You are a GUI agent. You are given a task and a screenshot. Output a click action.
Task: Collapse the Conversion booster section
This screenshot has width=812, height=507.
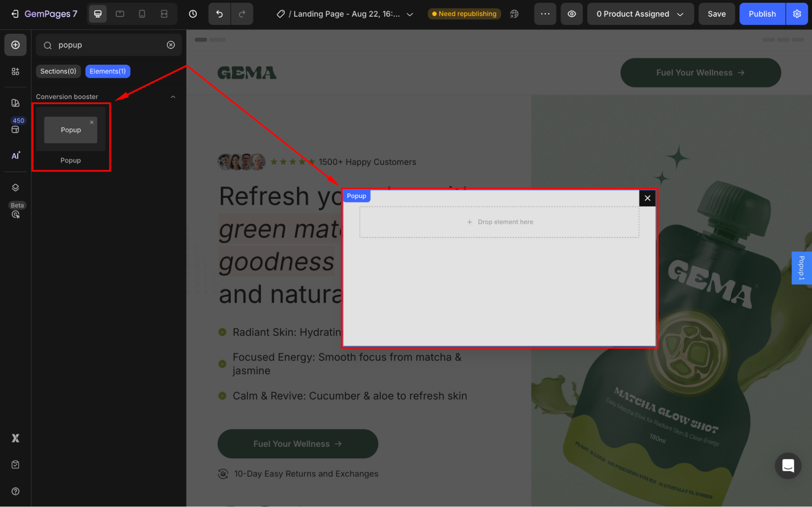tap(173, 97)
